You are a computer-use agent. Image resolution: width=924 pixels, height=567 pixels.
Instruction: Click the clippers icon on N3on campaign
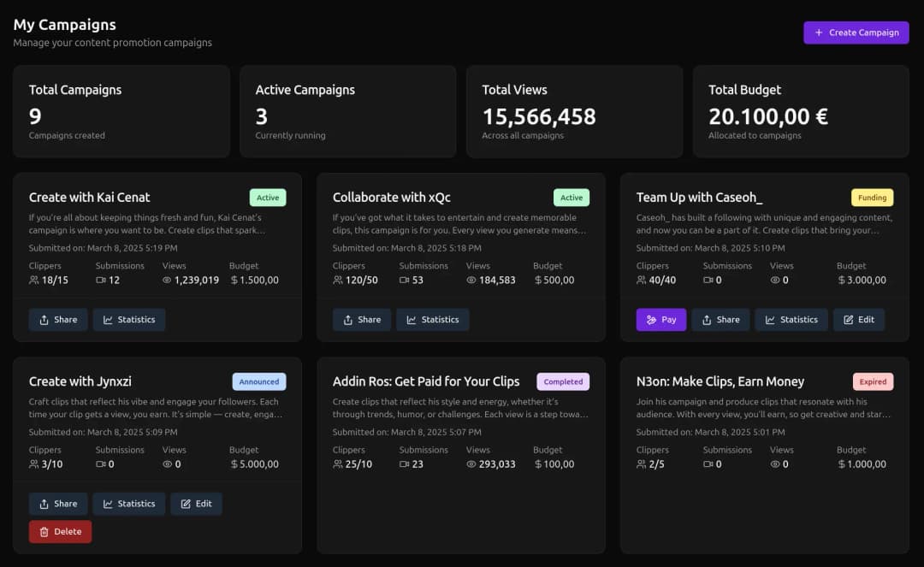(640, 464)
